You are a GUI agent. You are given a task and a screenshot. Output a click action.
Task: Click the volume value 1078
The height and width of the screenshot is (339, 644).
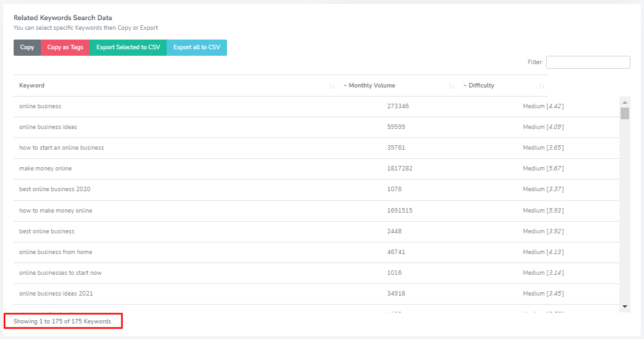(394, 189)
